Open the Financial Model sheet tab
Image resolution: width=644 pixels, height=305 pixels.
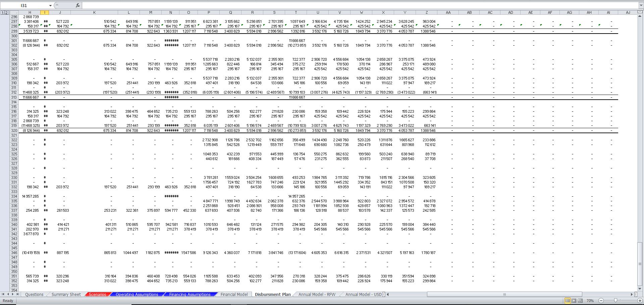click(234, 294)
